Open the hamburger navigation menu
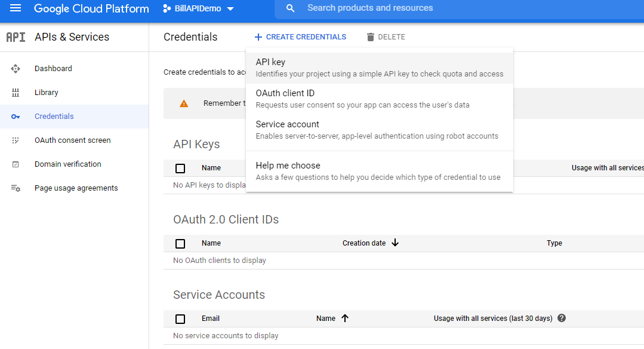Screen dimensions: 644x349 tap(15, 8)
